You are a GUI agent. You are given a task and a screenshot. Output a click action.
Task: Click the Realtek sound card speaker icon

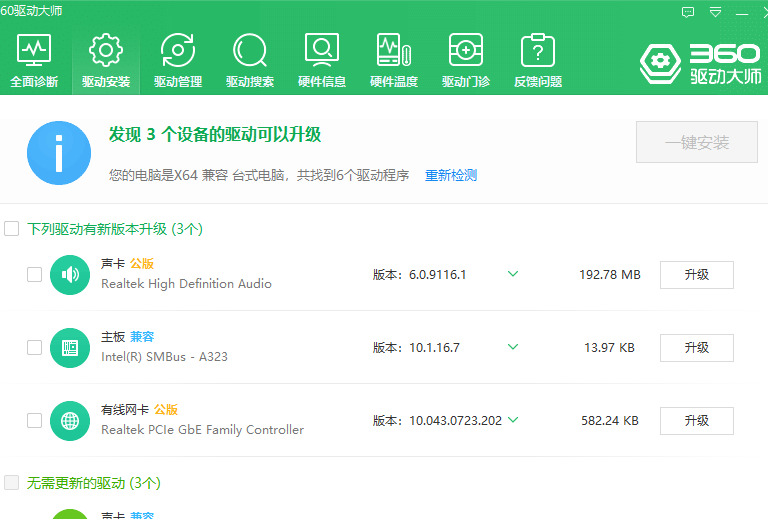click(x=70, y=274)
